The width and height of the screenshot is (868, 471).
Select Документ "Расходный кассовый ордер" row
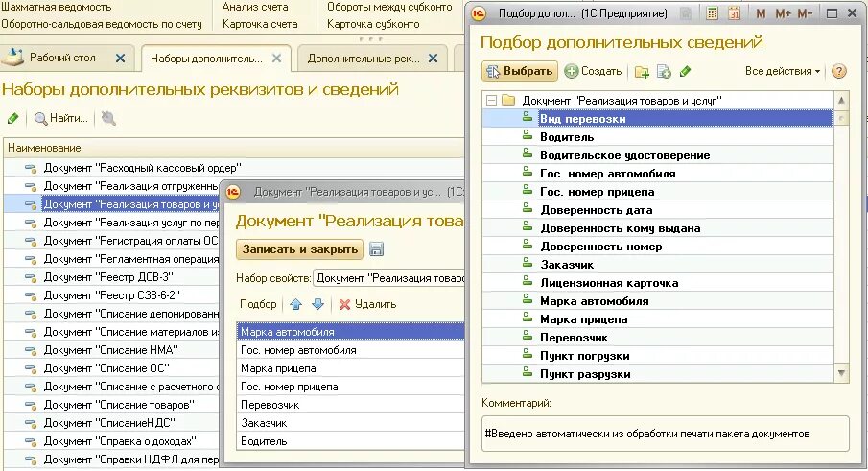pos(233,168)
